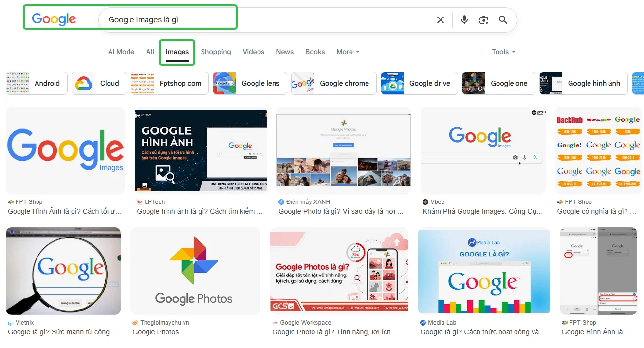Open the Google logo history thumbnail with BackRub

pos(599,150)
